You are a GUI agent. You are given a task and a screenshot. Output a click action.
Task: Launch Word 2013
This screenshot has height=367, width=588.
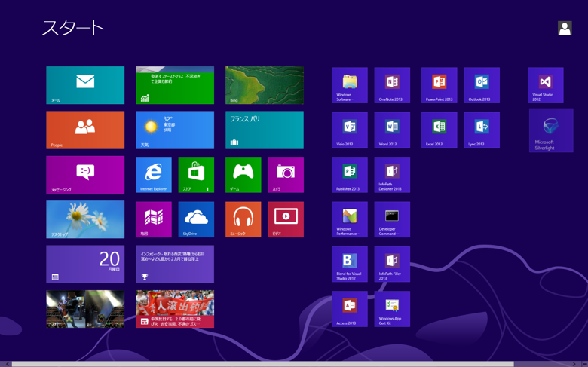tap(392, 130)
